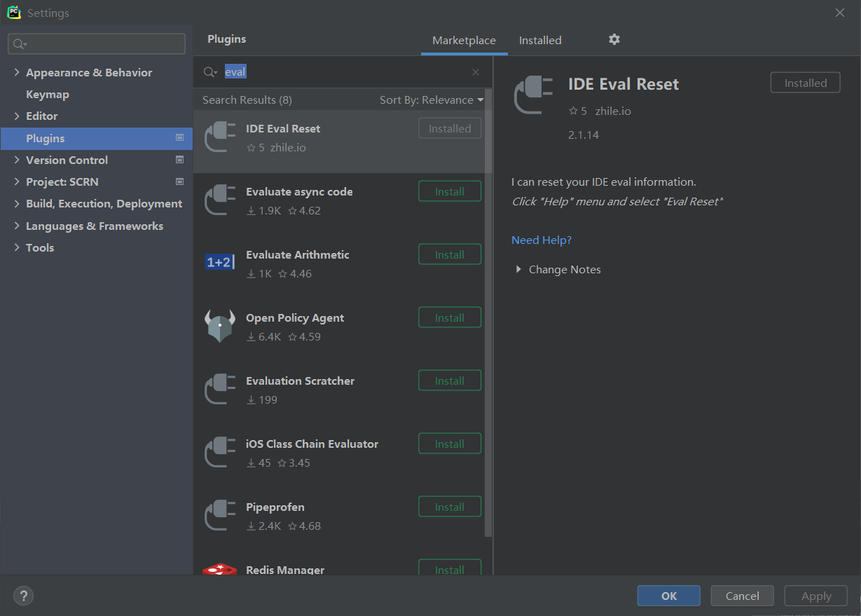861x616 pixels.
Task: Click the PyCharm logo in title bar
Action: pos(14,13)
